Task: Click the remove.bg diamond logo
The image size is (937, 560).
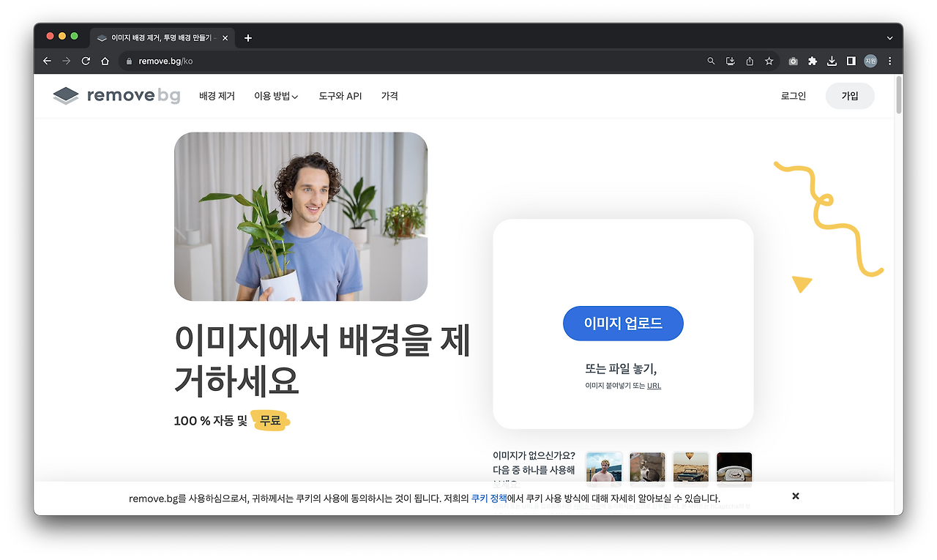Action: point(64,95)
